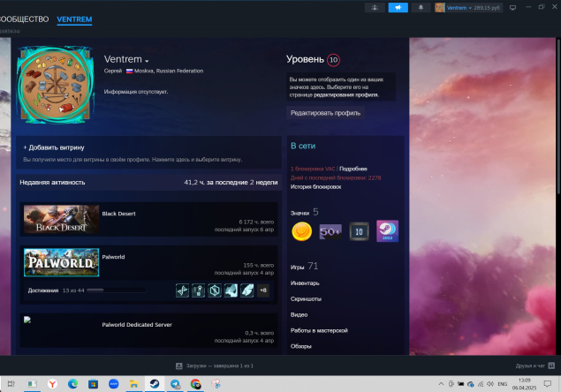Click the first Palworld achievement icon
This screenshot has height=392, width=561.
[182, 290]
